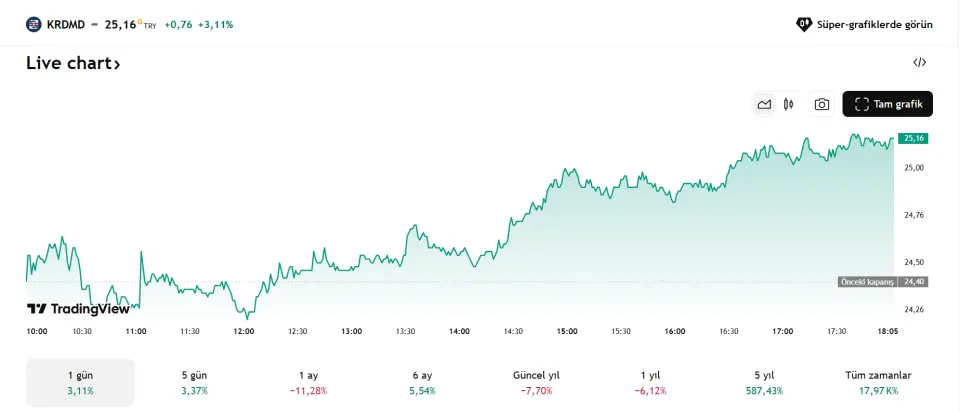The width and height of the screenshot is (960, 413).
Task: Show the Tüm zamanlar range
Action: [x=878, y=382]
